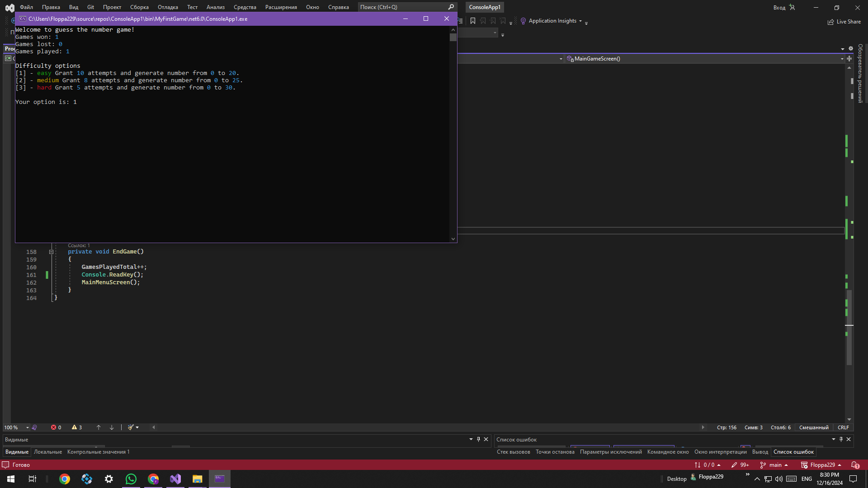The width and height of the screenshot is (868, 488).
Task: Click the sign-in account icon next to Вход
Action: (792, 7)
